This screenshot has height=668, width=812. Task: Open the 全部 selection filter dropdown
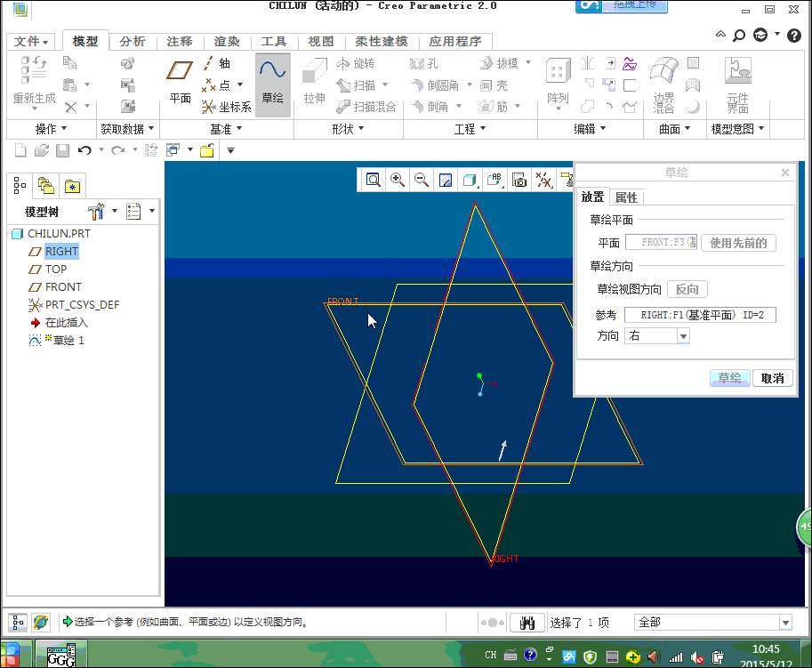(x=785, y=623)
